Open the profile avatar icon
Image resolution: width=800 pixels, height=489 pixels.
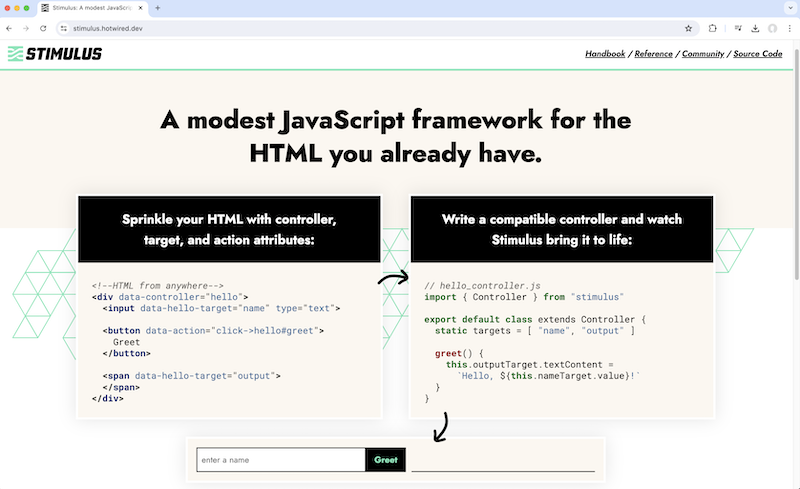(x=772, y=28)
